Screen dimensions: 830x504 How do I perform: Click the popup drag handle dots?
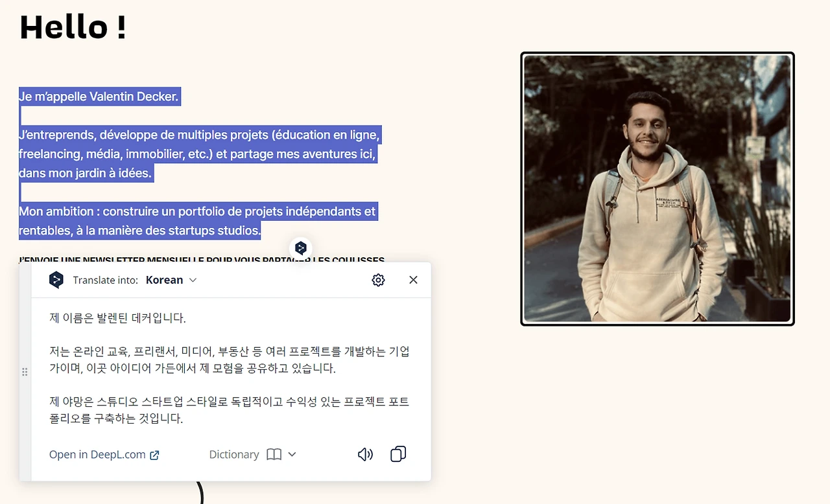tap(25, 372)
